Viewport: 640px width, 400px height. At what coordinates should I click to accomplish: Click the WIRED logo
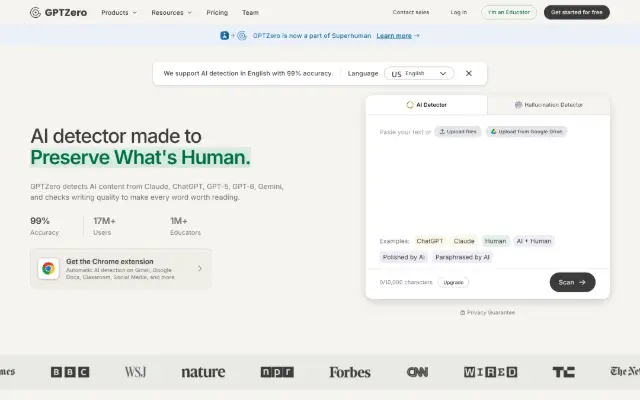tap(490, 372)
